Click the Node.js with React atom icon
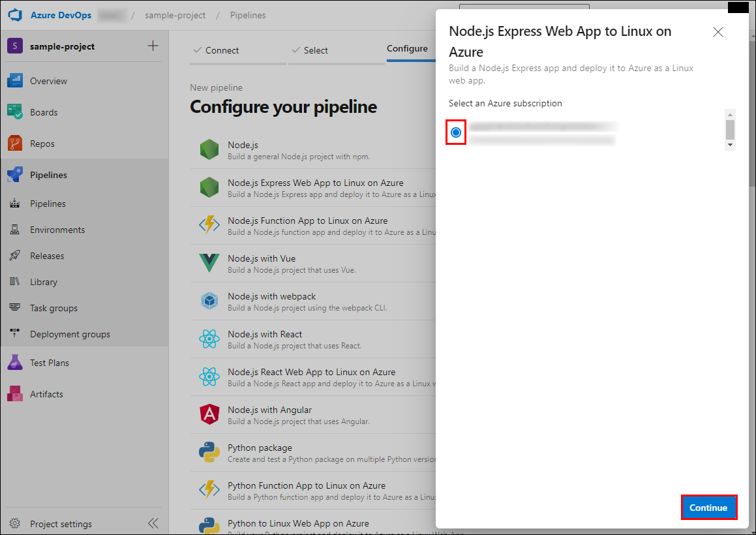This screenshot has height=535, width=756. (x=209, y=339)
